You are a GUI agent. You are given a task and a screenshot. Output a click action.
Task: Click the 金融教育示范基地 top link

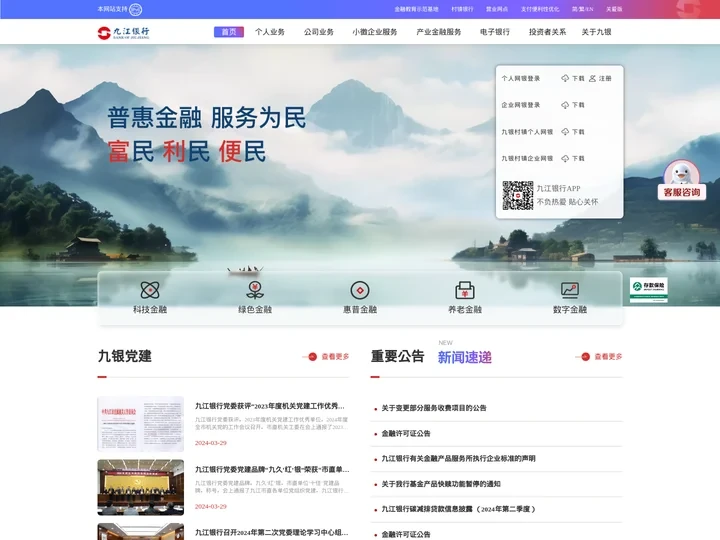[416, 9]
